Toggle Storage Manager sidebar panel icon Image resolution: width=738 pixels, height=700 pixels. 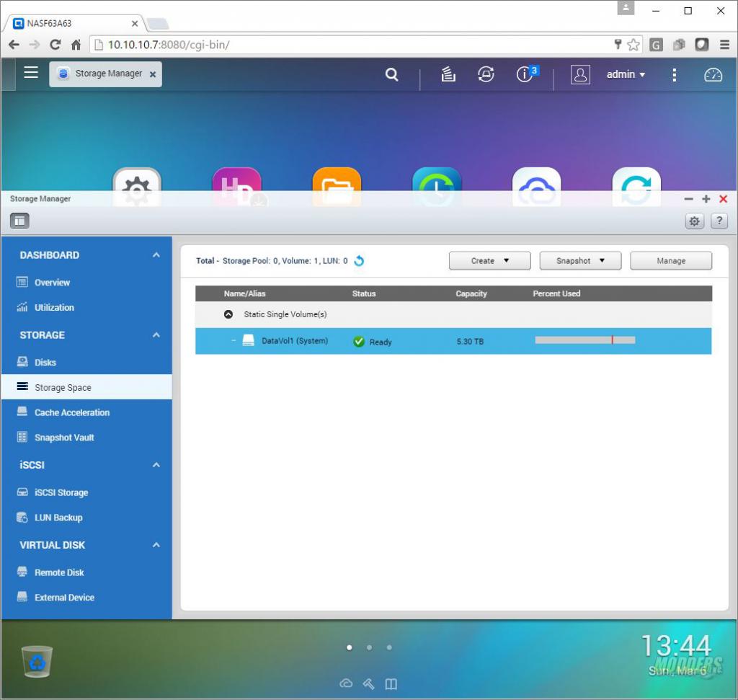(x=19, y=221)
